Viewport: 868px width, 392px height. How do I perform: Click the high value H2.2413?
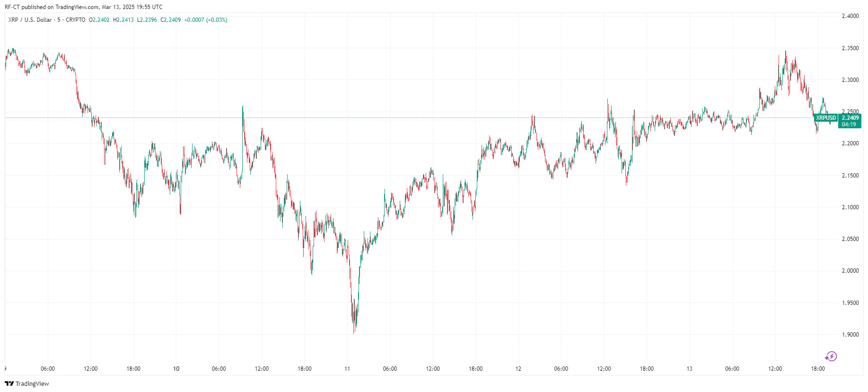coord(123,20)
